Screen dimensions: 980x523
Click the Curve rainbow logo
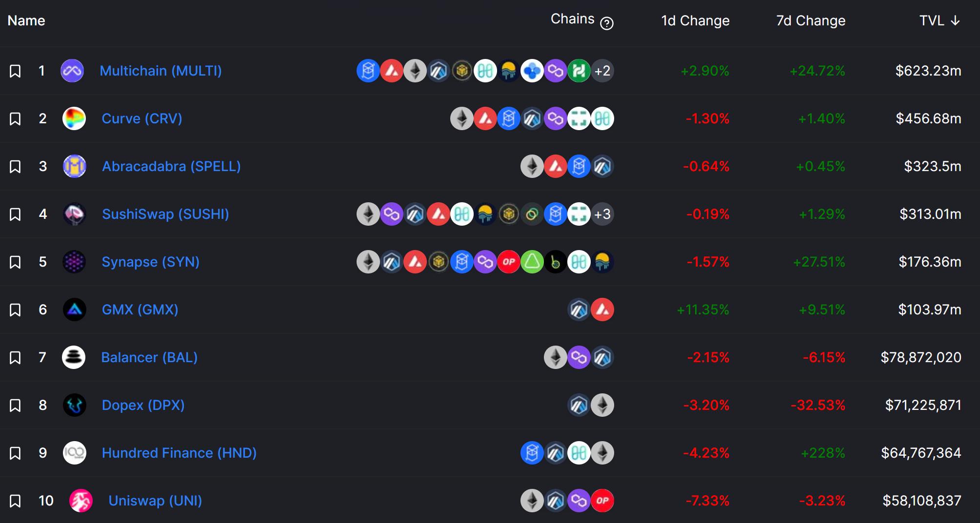pyautogui.click(x=74, y=118)
